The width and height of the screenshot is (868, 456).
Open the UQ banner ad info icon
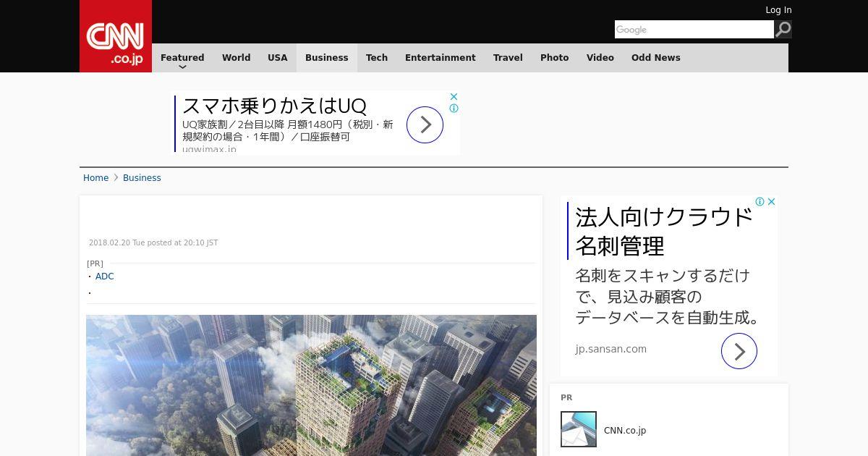454,109
